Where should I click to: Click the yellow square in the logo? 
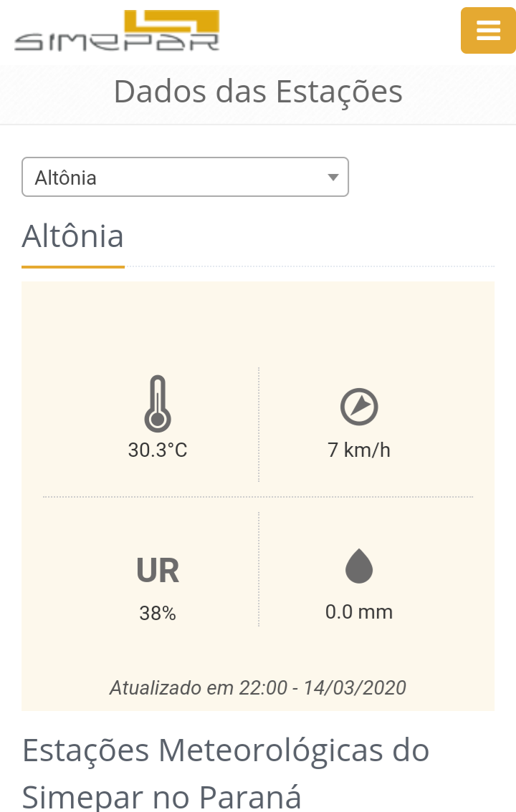172,22
